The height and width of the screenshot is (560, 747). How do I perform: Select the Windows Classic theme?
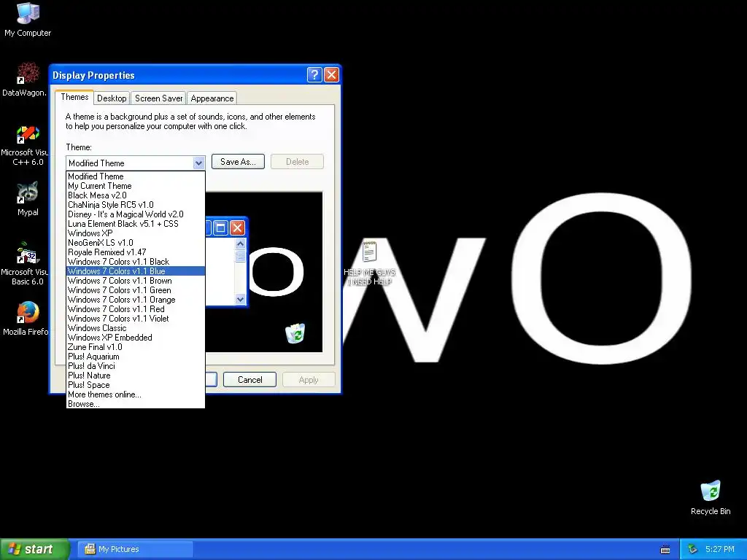click(135, 328)
